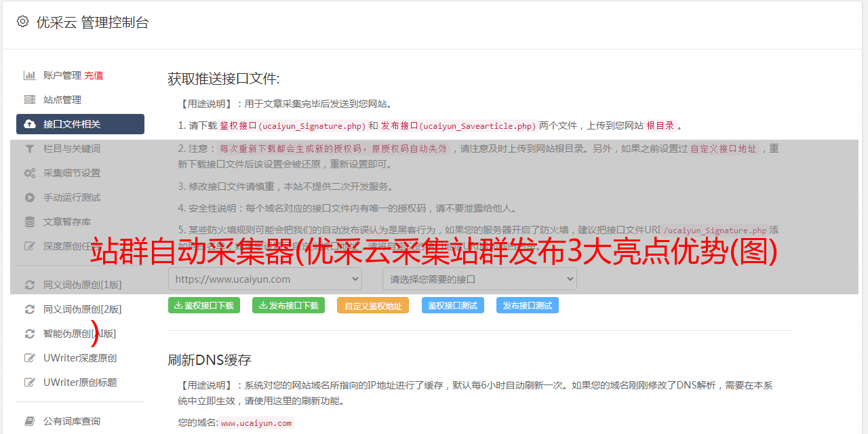The width and height of the screenshot is (868, 434).
Task: Open the 智能伪原创[AI版] menu entry
Action: coord(80,334)
